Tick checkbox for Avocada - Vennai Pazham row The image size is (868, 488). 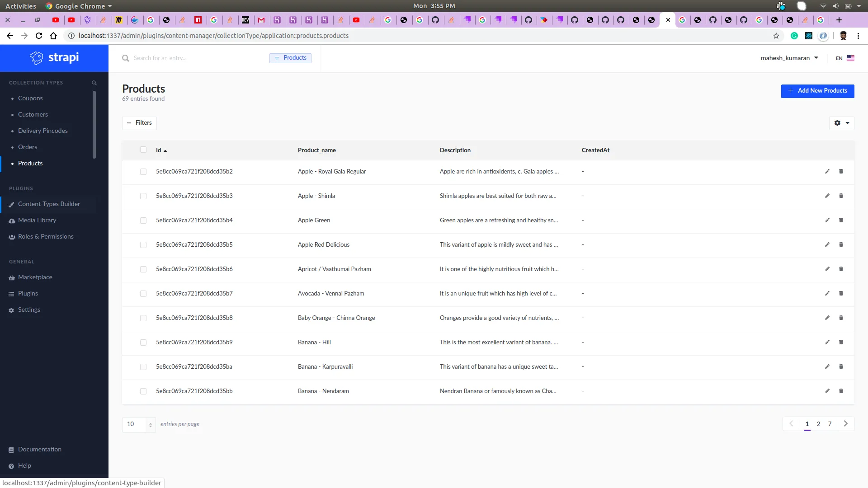143,294
